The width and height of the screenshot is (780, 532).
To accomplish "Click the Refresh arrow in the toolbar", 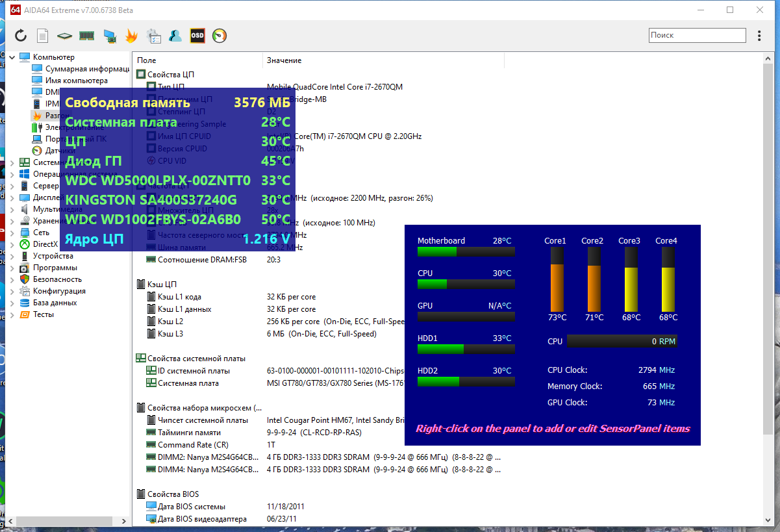I will [21, 36].
